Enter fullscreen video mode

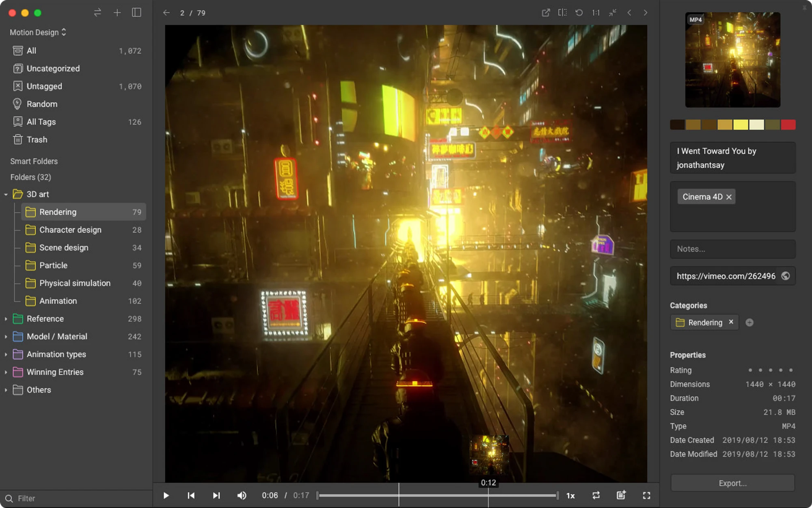click(x=646, y=495)
